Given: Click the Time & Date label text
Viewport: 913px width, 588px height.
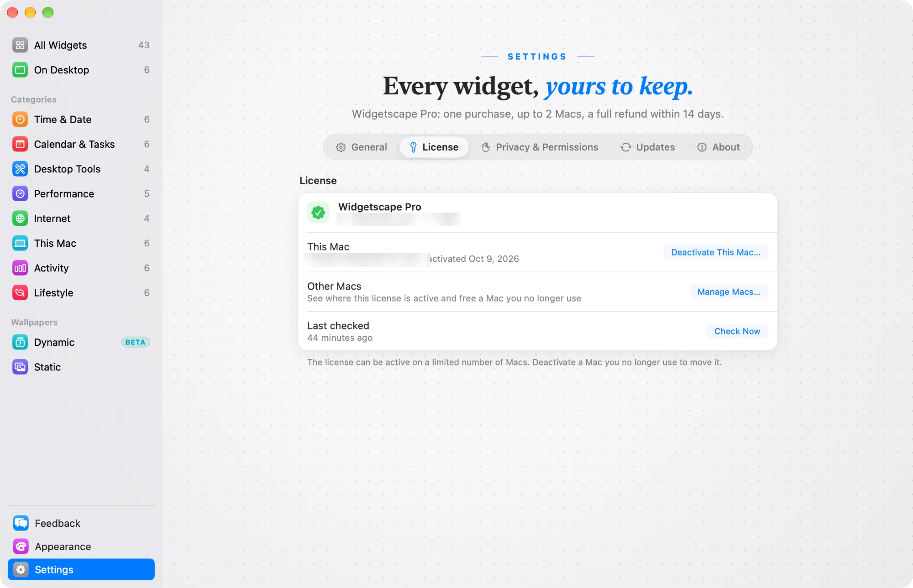Looking at the screenshot, I should [x=63, y=120].
